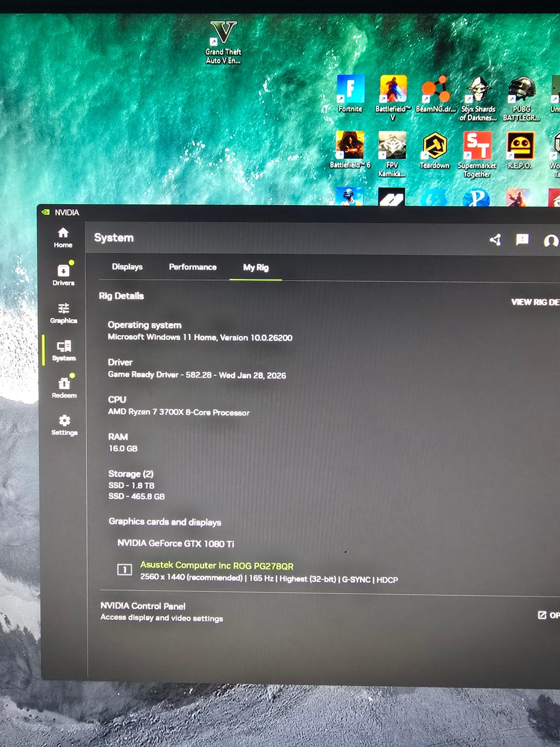Open the R.E.P.O. desktop shortcut
Image resolution: width=560 pixels, height=747 pixels.
[519, 150]
